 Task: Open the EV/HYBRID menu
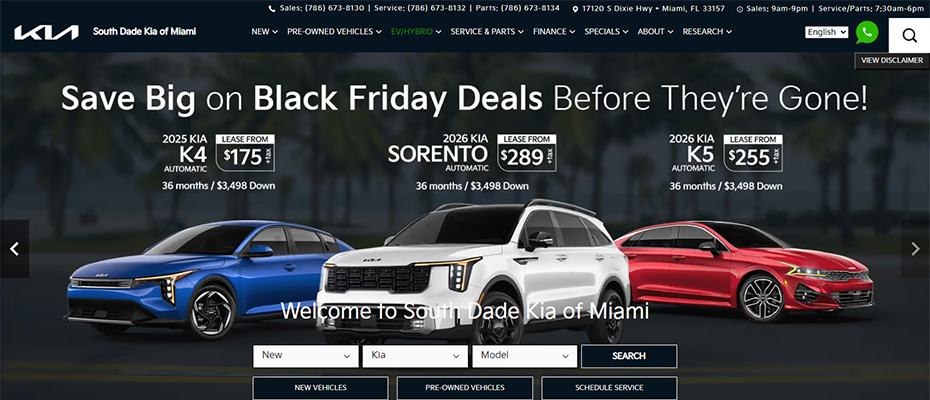pos(416,31)
